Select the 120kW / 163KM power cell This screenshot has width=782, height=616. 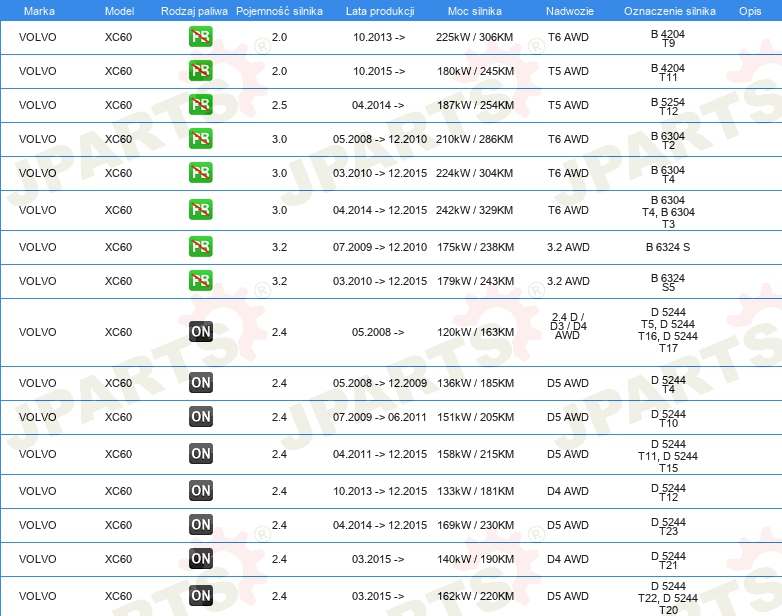(x=475, y=332)
